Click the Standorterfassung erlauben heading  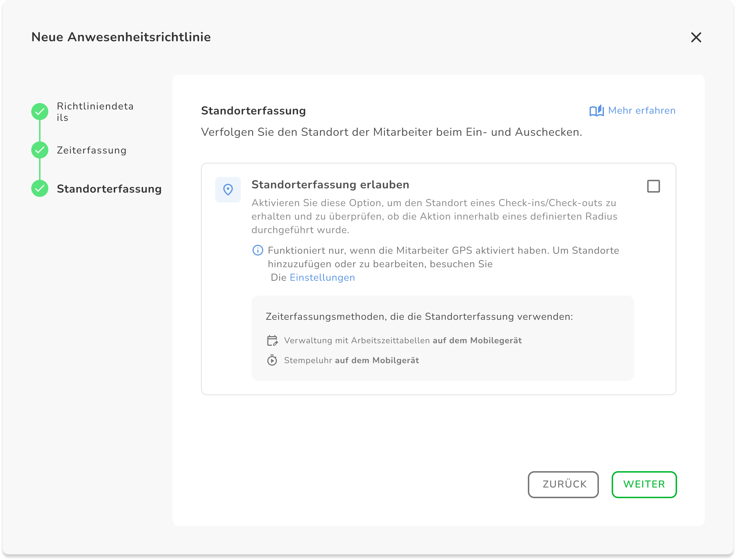[330, 185]
